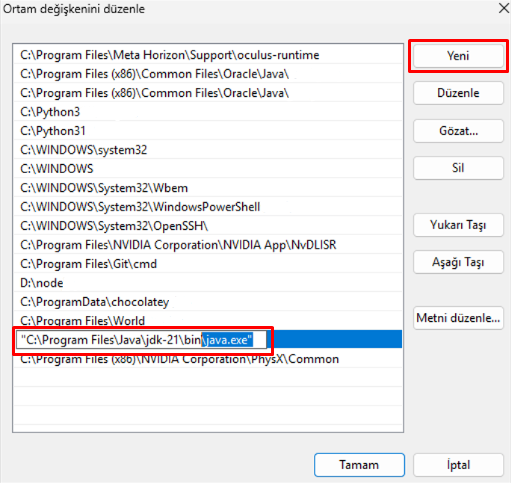The height and width of the screenshot is (483, 511).
Task: Click Yukarı Taşı to move up
Action: (458, 225)
